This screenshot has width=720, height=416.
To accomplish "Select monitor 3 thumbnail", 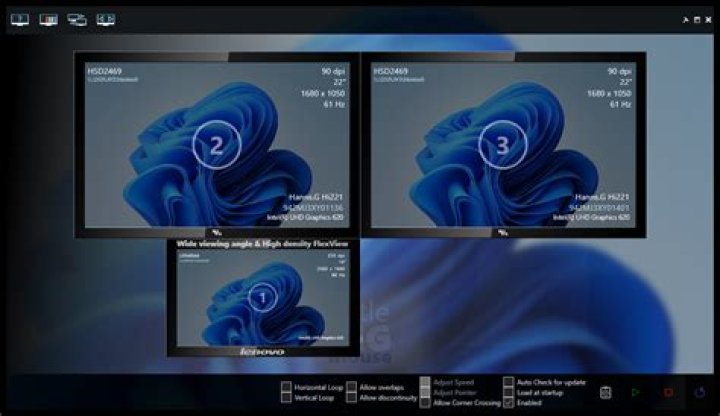I will (x=503, y=145).
